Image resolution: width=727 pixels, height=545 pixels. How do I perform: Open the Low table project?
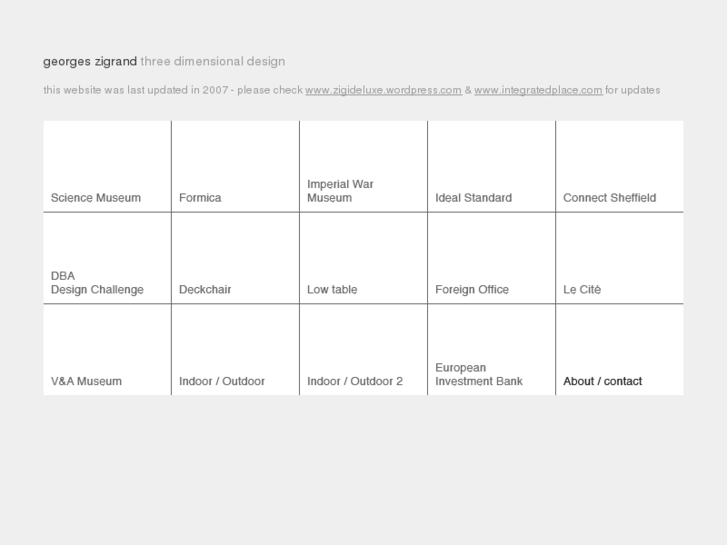coord(332,290)
